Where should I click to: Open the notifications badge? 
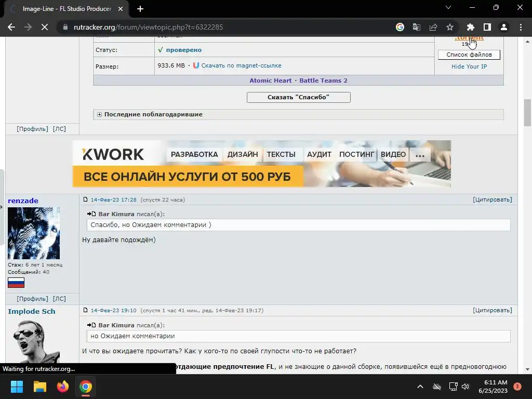point(517,386)
